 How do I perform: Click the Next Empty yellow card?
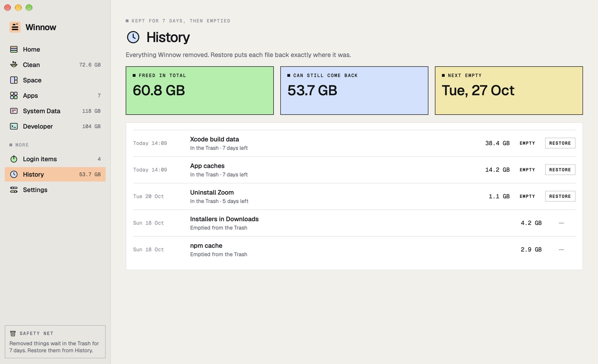tap(509, 90)
